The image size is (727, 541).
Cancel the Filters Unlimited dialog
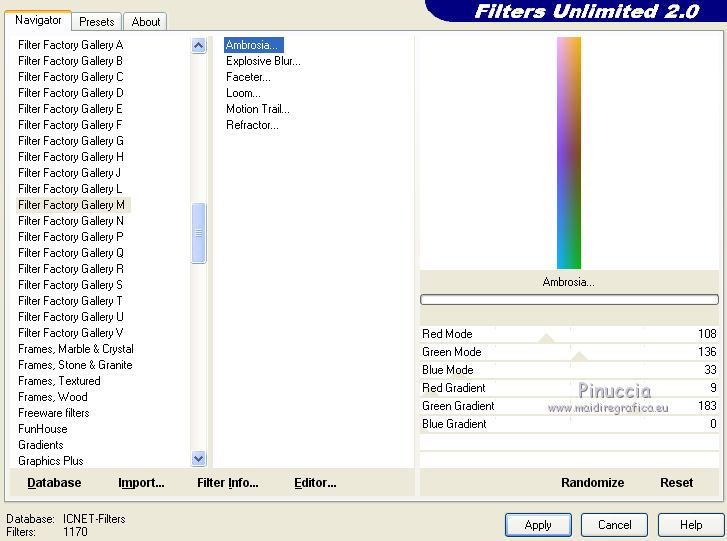(614, 525)
